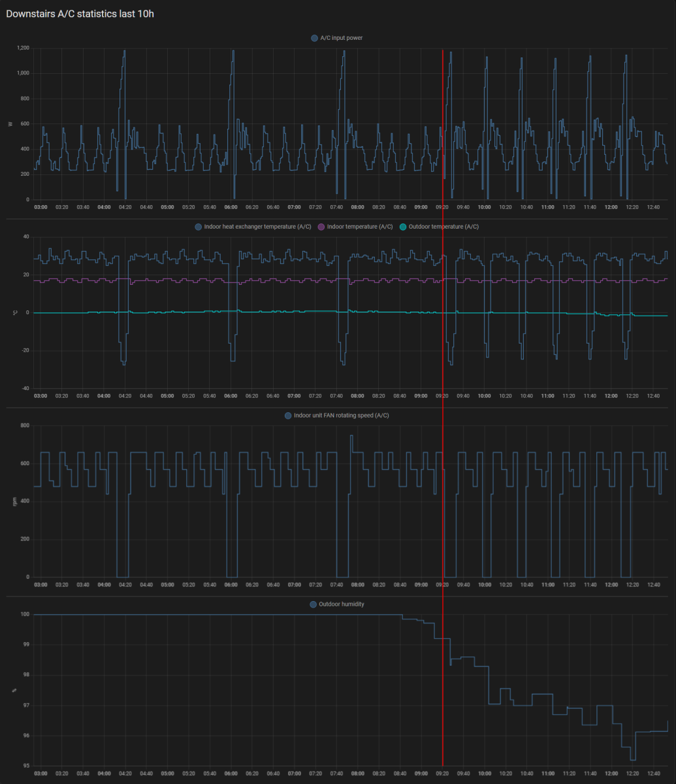
Task: Click the Outdoor humidity legend circle
Action: [x=314, y=604]
